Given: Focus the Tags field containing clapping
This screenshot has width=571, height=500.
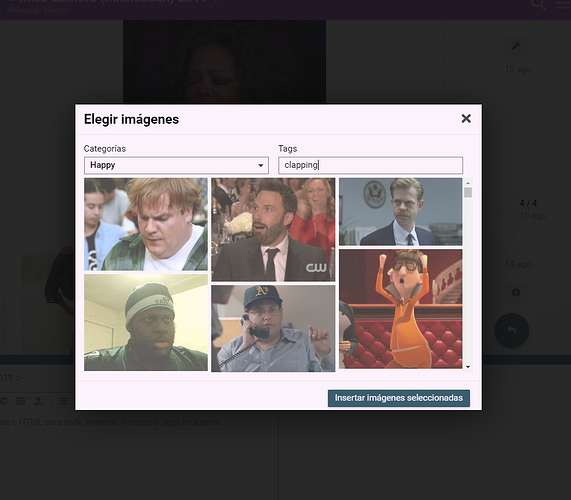Looking at the screenshot, I should click(x=371, y=165).
